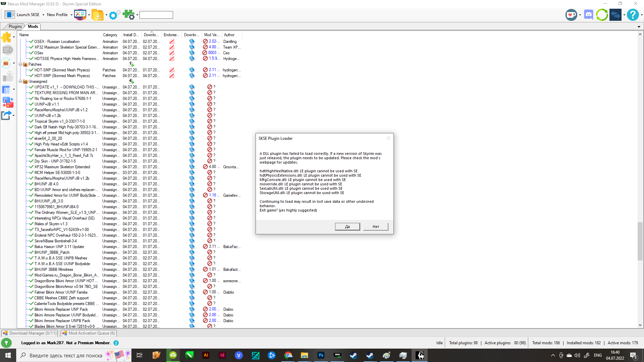The height and width of the screenshot is (362, 644).
Task: Sort by the Category column header
Action: coord(111,35)
